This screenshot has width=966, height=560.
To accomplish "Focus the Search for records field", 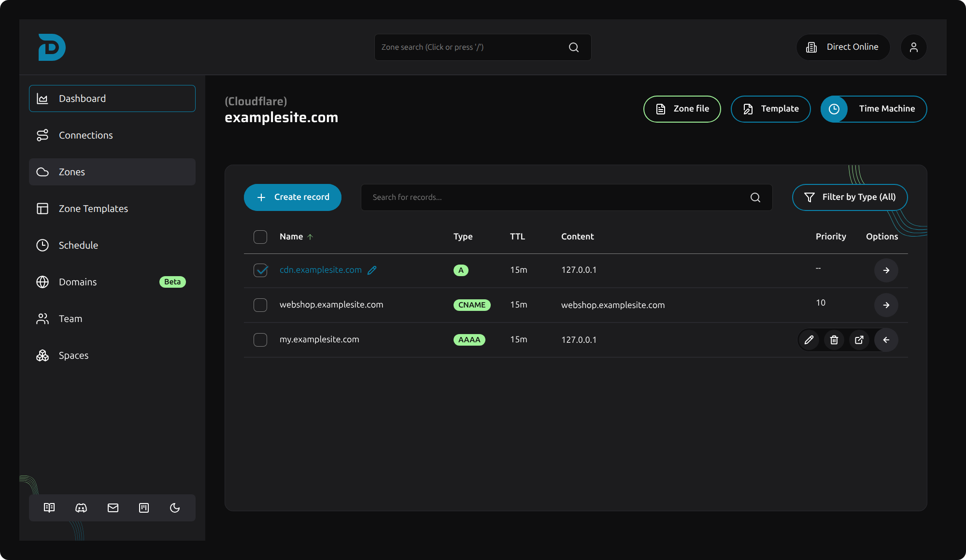I will (566, 197).
